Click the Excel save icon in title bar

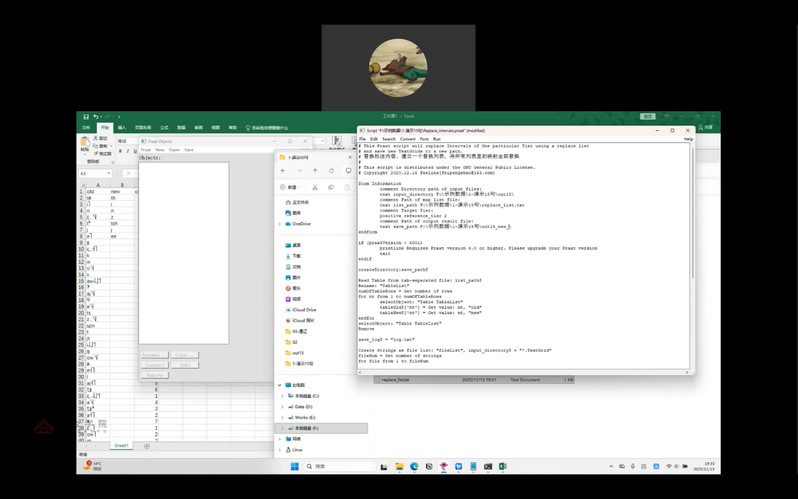point(84,118)
